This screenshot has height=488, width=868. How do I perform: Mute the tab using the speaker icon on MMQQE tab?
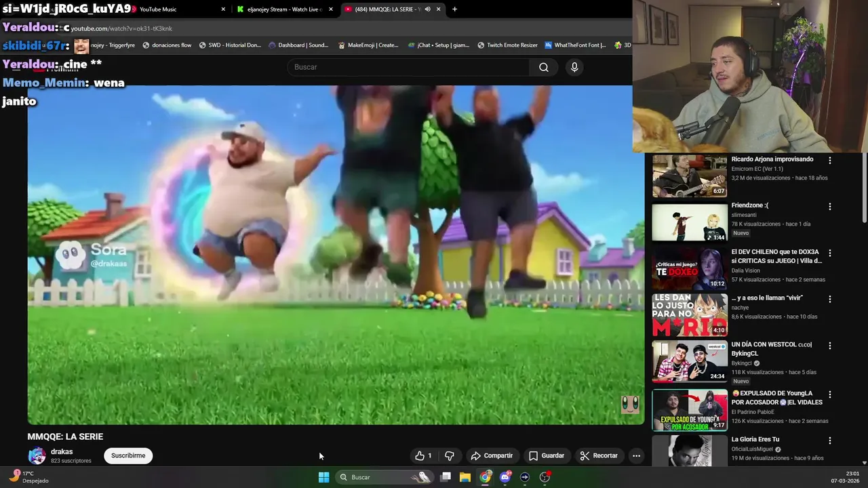coord(427,9)
